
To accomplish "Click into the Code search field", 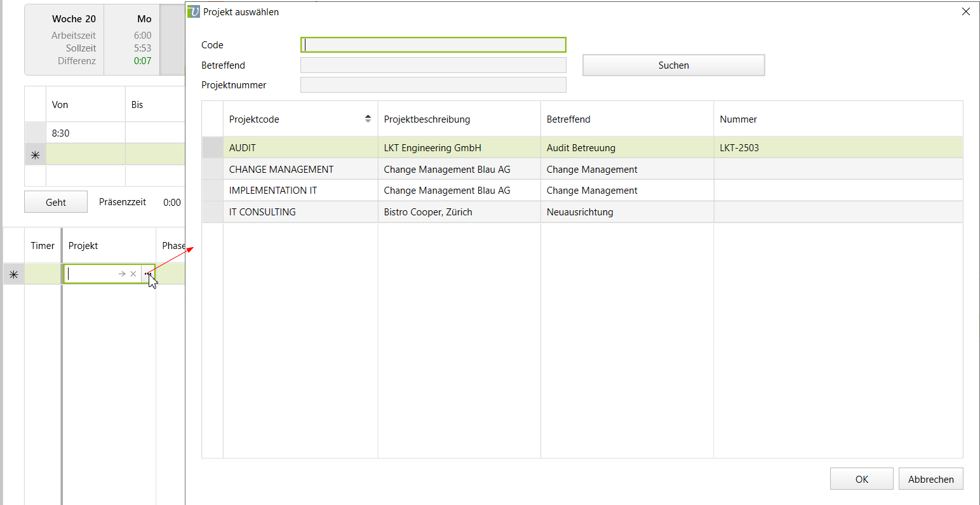I will [x=433, y=45].
